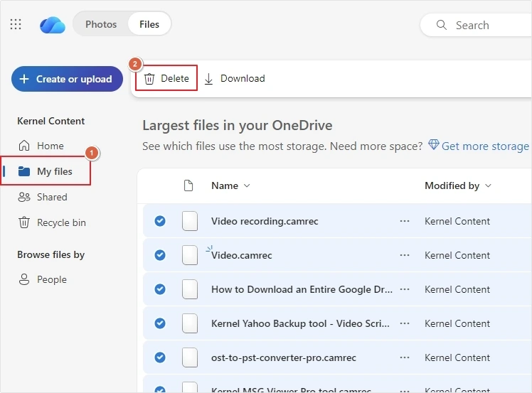The height and width of the screenshot is (393, 532).
Task: Click the OneDrive cloud logo
Action: [x=53, y=25]
